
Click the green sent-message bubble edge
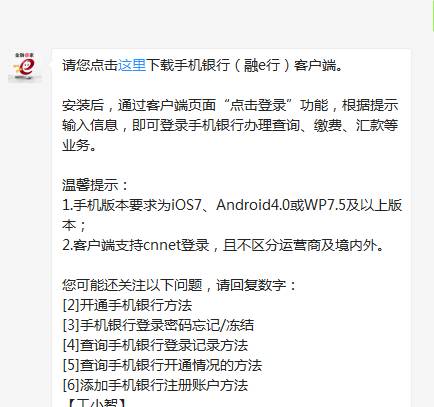point(433,16)
